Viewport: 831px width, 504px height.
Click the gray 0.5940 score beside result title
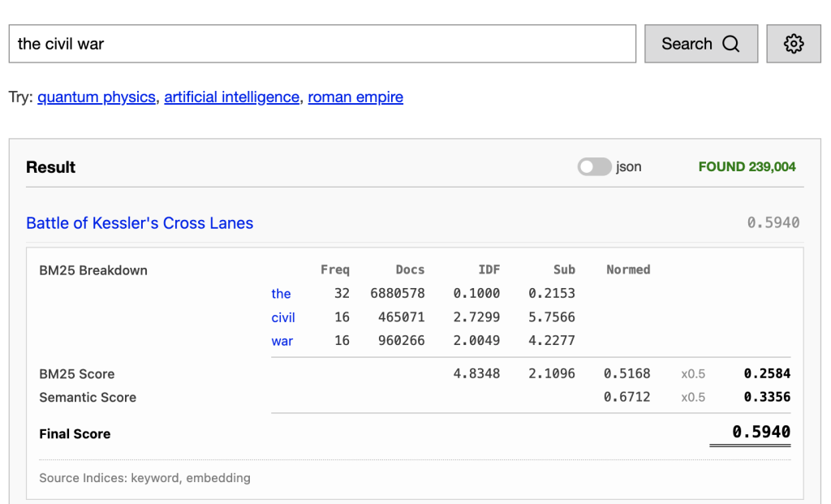[773, 223]
